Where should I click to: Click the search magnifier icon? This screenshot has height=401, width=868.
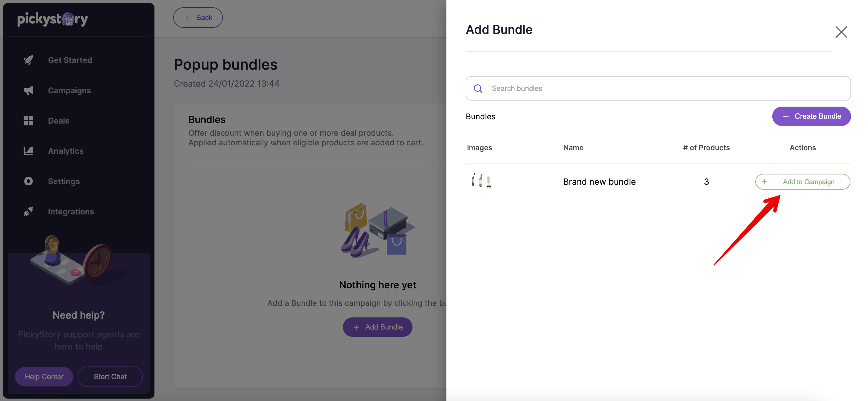tap(478, 88)
